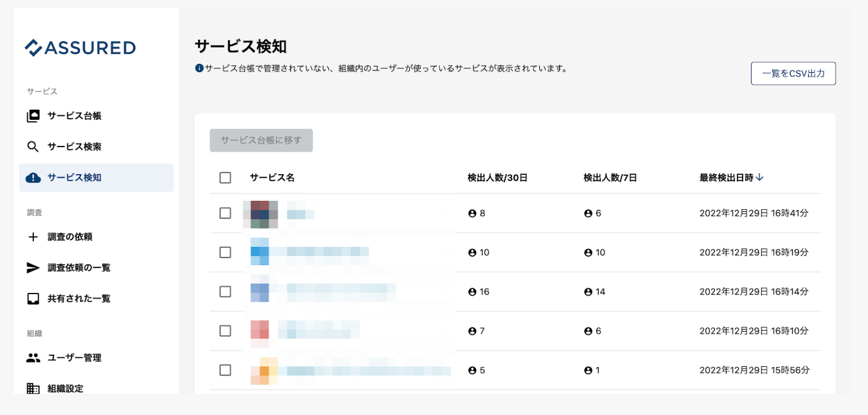Click the person icon beside 7-day count 1
868x415 pixels.
(588, 370)
